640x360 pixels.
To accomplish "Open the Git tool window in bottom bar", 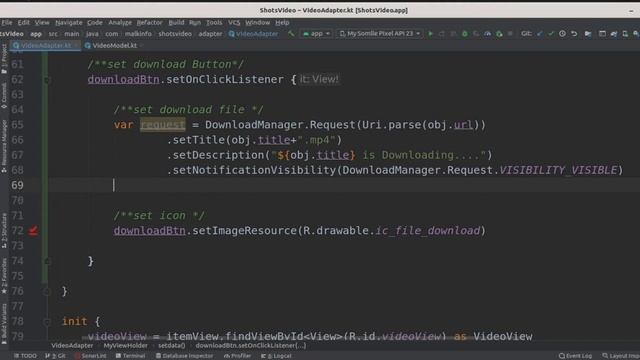I will (56, 356).
